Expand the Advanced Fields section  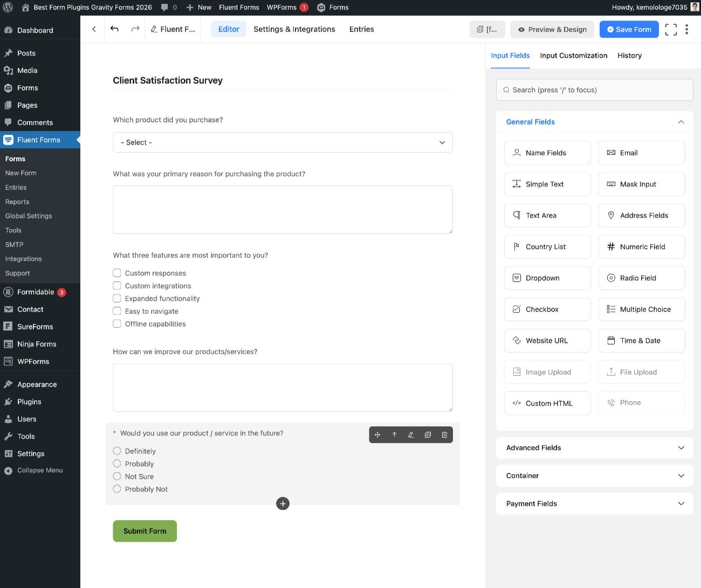(594, 448)
